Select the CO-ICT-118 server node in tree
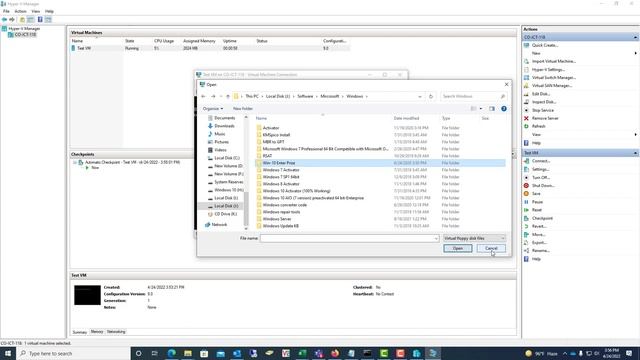 tap(25, 35)
